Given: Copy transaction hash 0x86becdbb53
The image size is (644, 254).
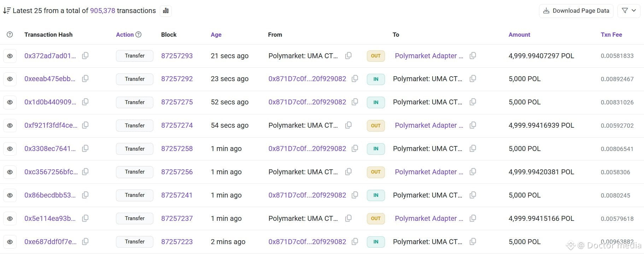Looking at the screenshot, I should pos(85,195).
